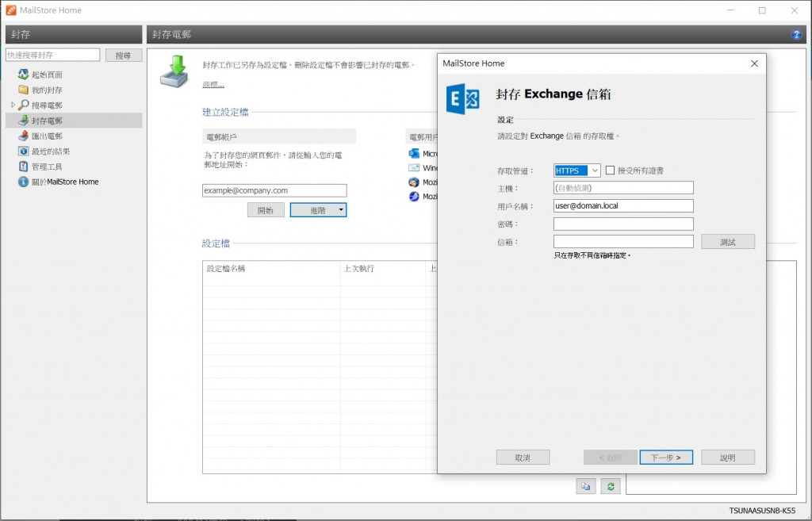Click the 搜尋電郵 magnifier icon

23,105
